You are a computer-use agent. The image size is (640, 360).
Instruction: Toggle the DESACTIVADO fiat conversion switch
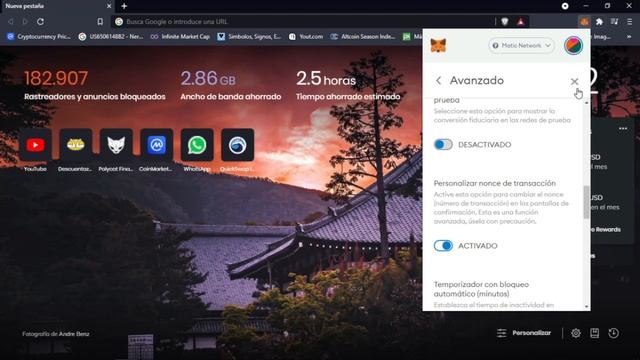click(443, 144)
